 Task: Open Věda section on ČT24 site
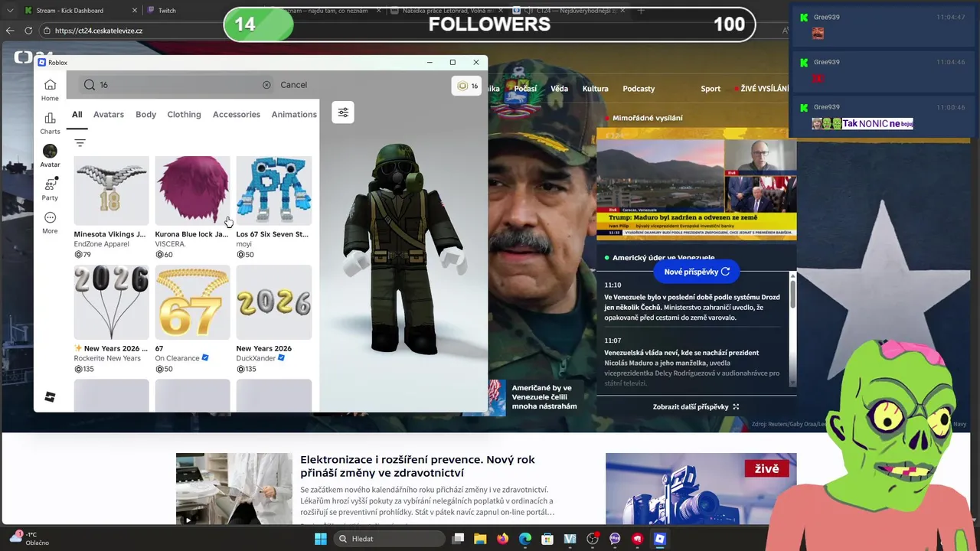point(560,89)
